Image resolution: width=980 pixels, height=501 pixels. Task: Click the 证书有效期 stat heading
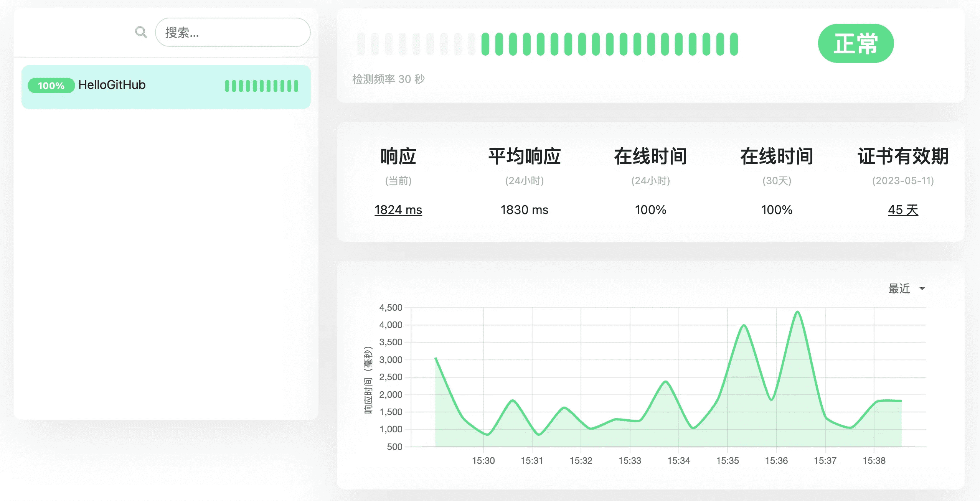coord(902,157)
